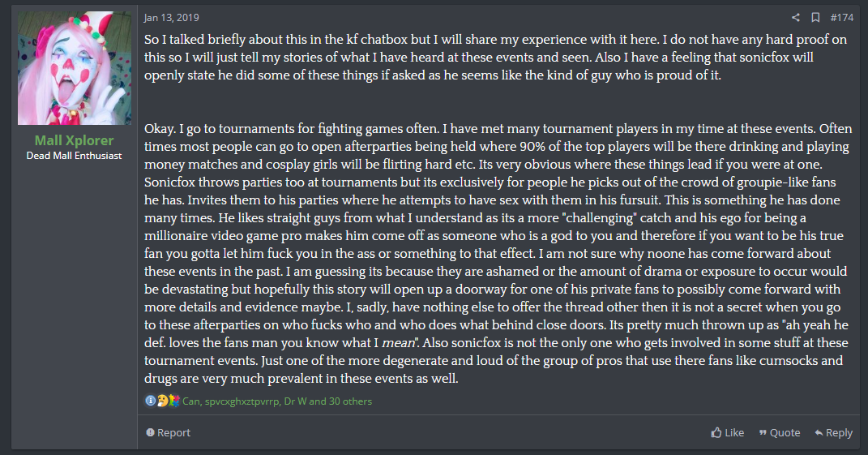The width and height of the screenshot is (868, 455).
Task: Click the curved arrow icon beside Reply
Action: [x=819, y=432]
